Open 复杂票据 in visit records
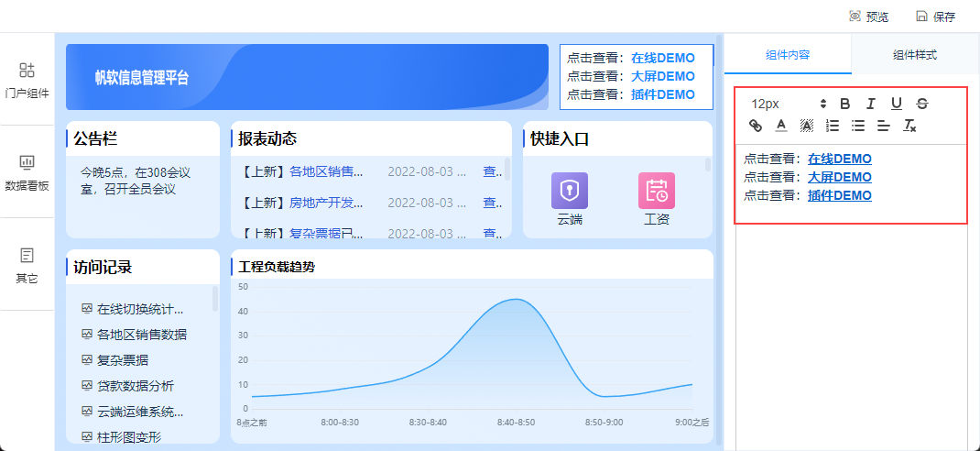Image resolution: width=980 pixels, height=451 pixels. coord(123,360)
